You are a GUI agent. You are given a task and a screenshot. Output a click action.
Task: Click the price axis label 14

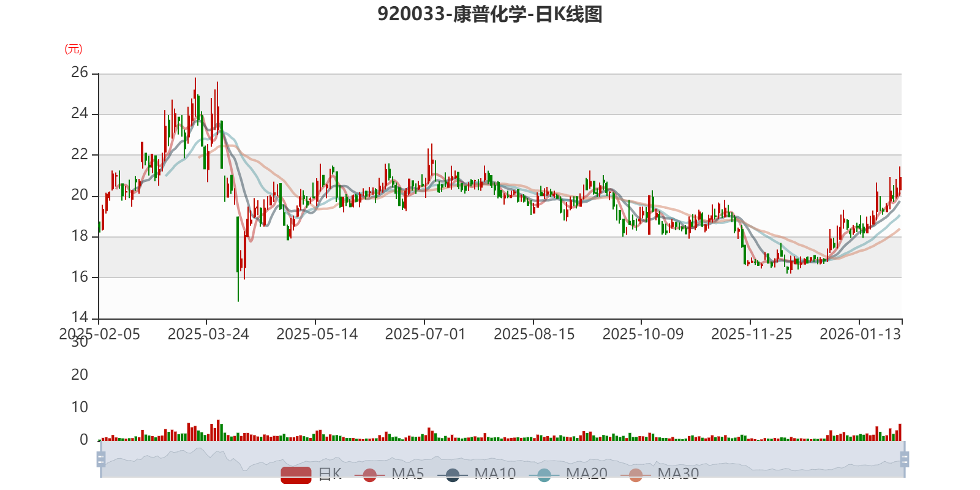pyautogui.click(x=80, y=317)
